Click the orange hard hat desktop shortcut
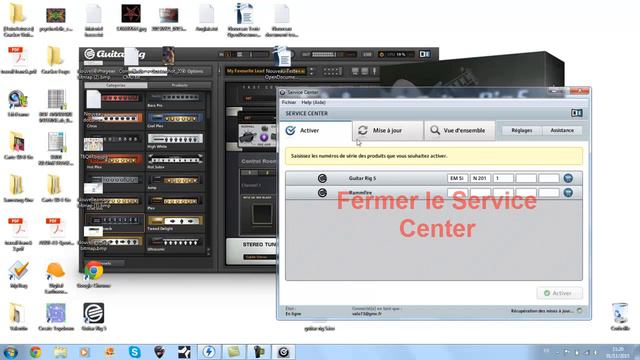The image size is (640, 360). coord(56,277)
